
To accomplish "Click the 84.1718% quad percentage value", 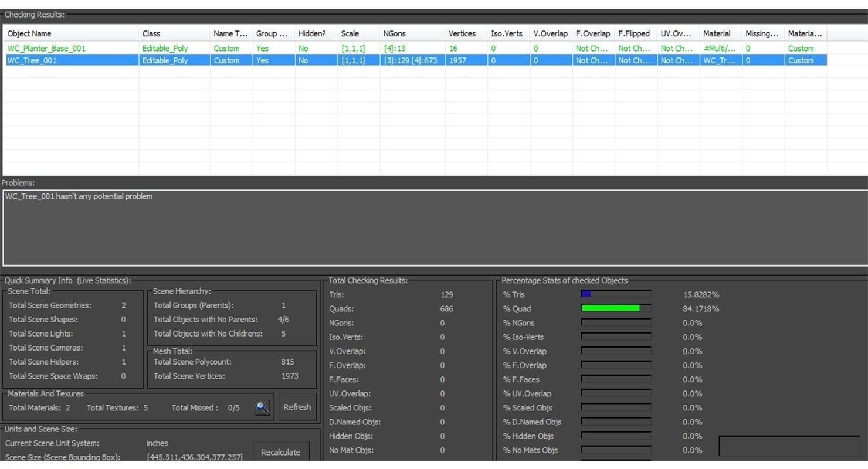I will pos(701,308).
